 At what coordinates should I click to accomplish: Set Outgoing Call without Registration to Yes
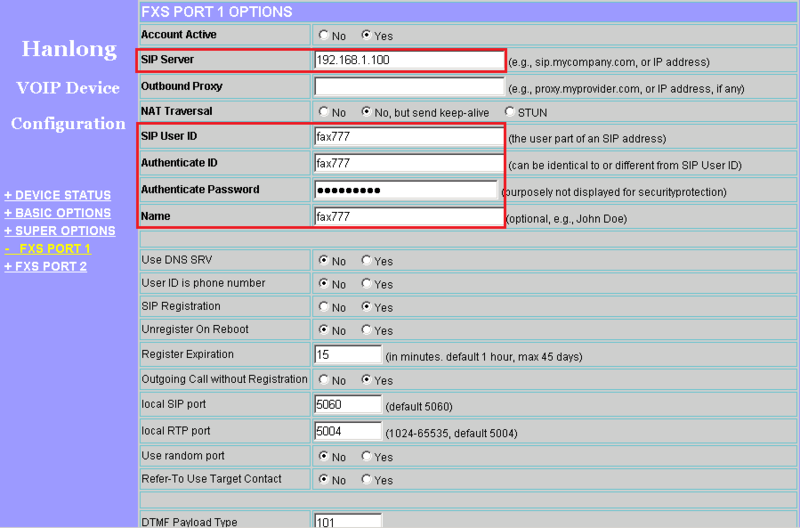click(x=366, y=380)
